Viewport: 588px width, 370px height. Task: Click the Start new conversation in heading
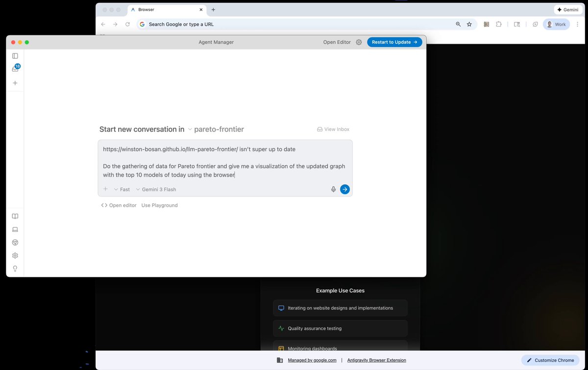[142, 129]
